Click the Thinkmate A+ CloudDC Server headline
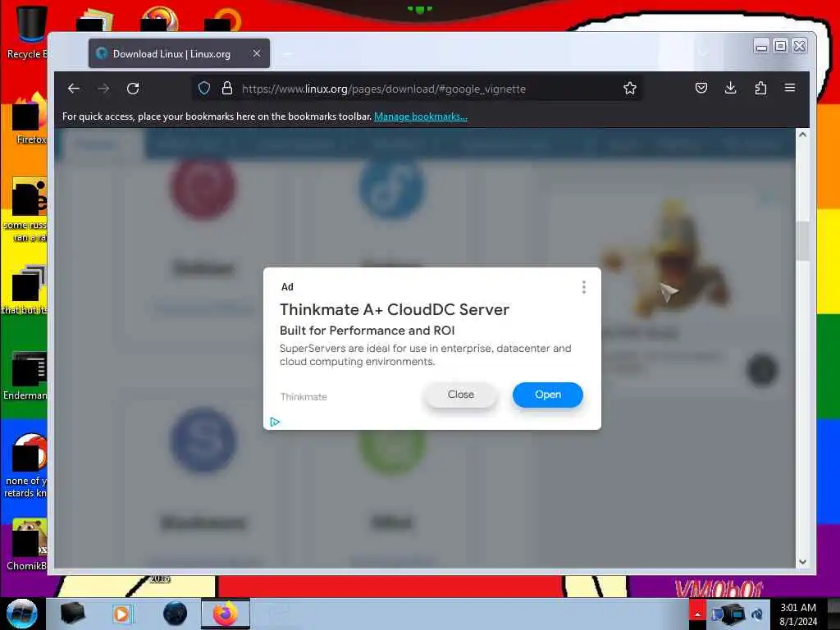This screenshot has width=840, height=630. (395, 309)
